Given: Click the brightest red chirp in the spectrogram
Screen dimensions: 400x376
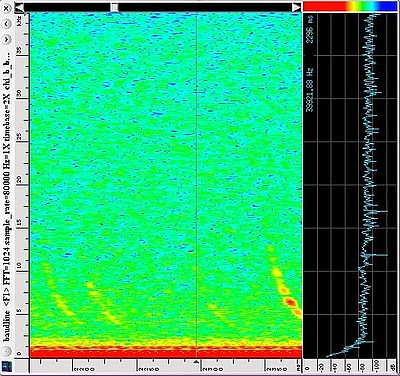Looking at the screenshot, I should point(290,302).
